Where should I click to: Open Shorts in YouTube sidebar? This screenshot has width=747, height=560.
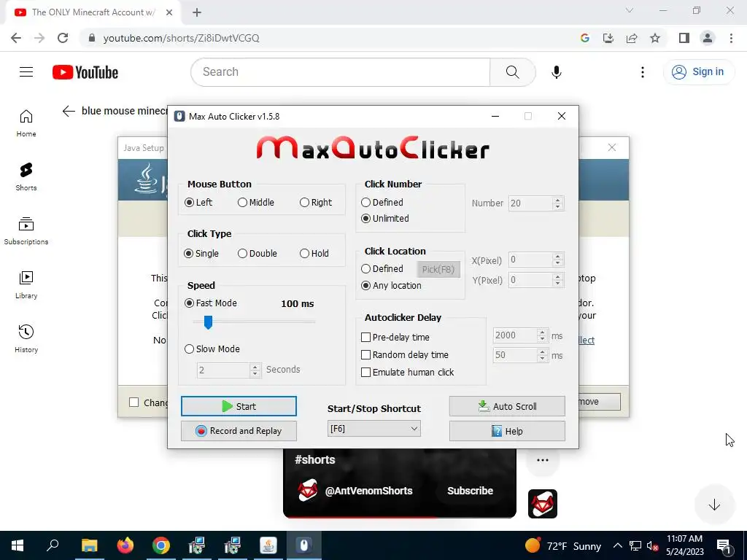point(26,177)
